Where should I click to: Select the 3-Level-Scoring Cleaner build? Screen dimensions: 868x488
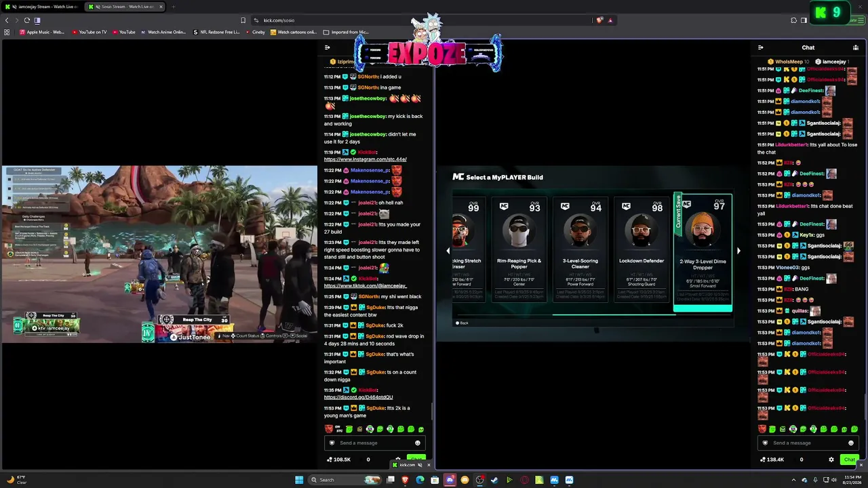580,249
